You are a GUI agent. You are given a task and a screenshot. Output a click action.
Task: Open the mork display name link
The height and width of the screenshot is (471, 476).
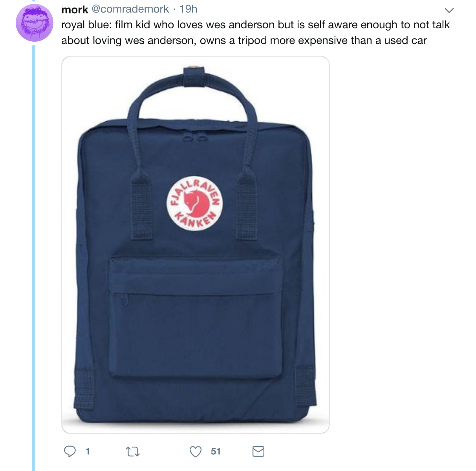[75, 9]
